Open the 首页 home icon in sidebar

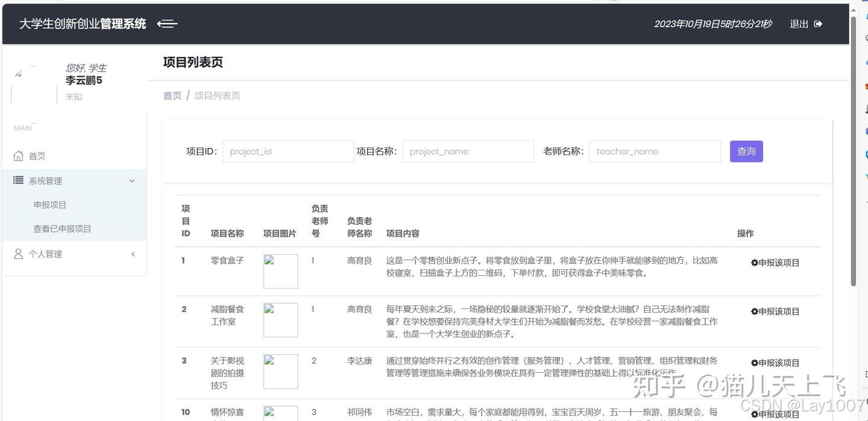(19, 155)
